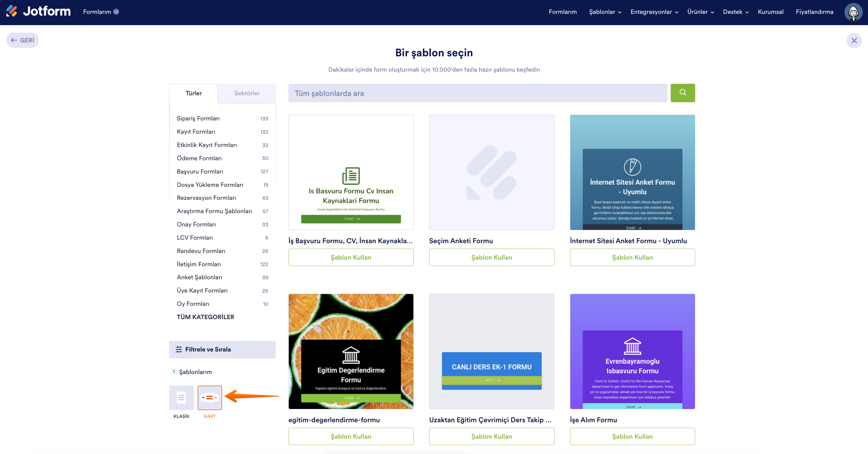Select the Klasik layout icon

(x=181, y=397)
